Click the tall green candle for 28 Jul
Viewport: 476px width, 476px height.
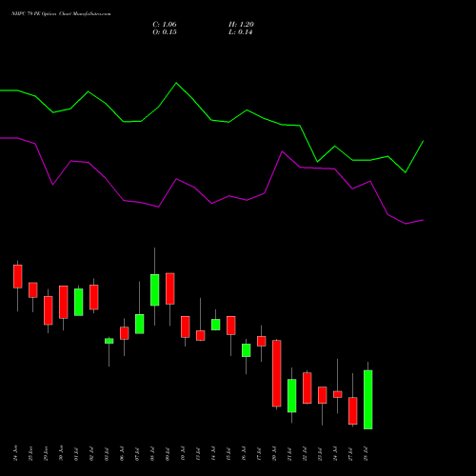point(368,400)
